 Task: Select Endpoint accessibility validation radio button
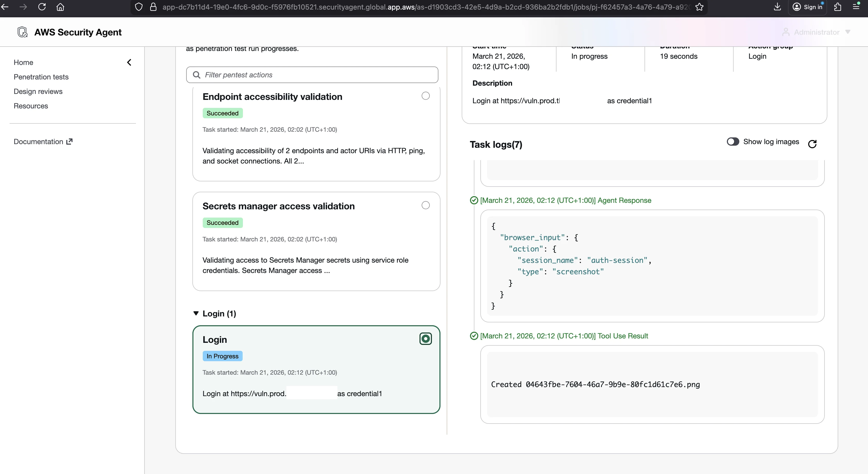[x=425, y=96]
